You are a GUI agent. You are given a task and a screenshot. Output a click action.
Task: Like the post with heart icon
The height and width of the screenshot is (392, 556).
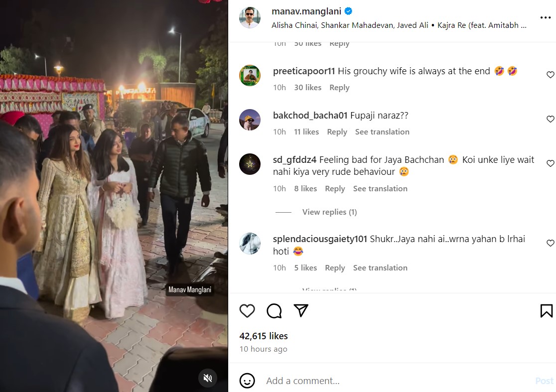pyautogui.click(x=247, y=311)
